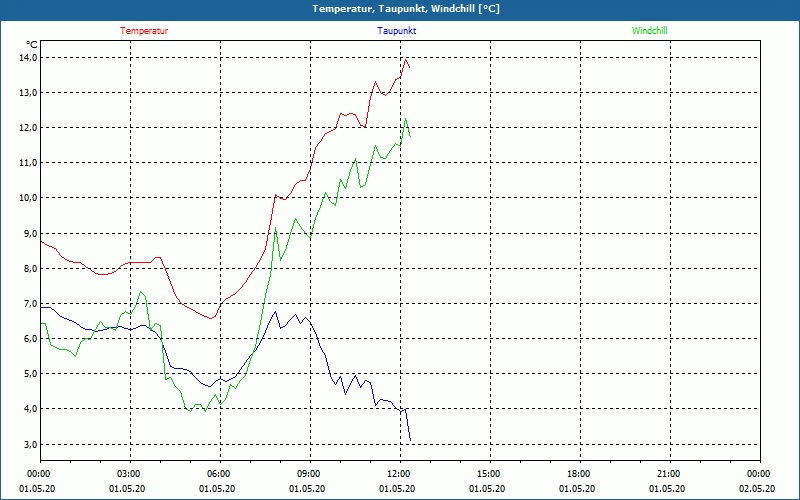The width and height of the screenshot is (800, 500).
Task: Click the 6,0 y-axis value
Action: [31, 339]
